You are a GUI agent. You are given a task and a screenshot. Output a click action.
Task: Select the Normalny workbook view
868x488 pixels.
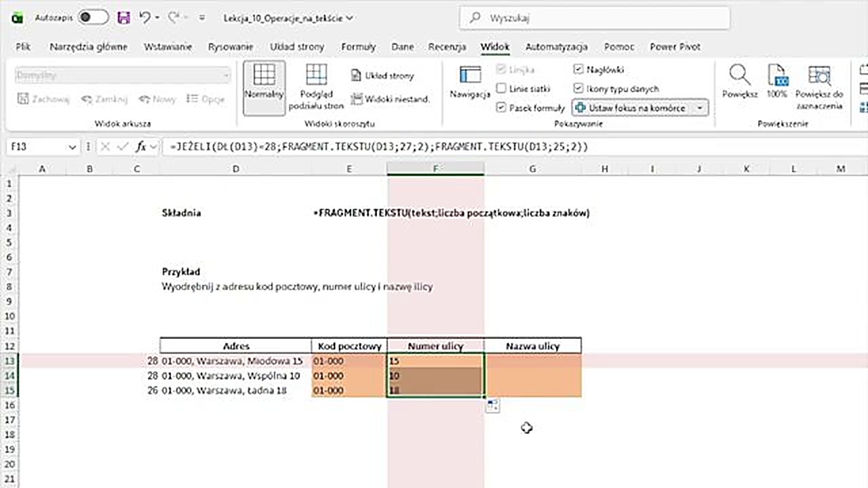(264, 87)
